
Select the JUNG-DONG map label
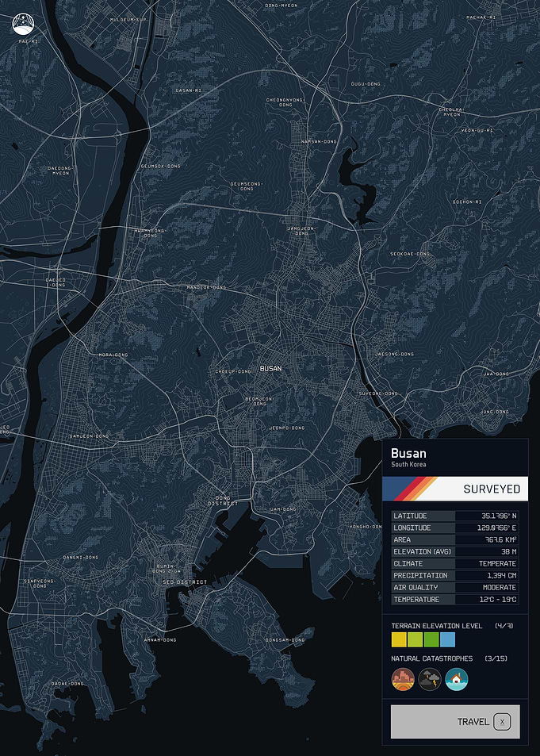click(494, 412)
